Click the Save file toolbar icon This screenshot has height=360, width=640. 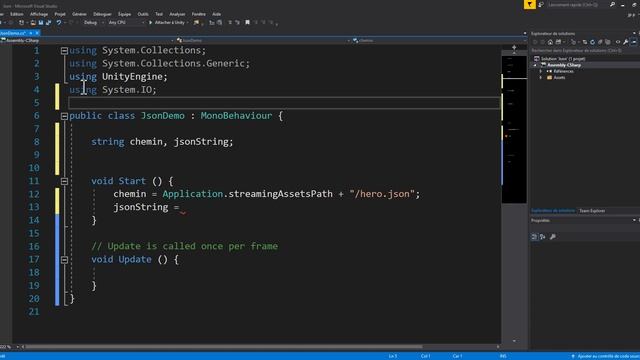tap(41, 22)
